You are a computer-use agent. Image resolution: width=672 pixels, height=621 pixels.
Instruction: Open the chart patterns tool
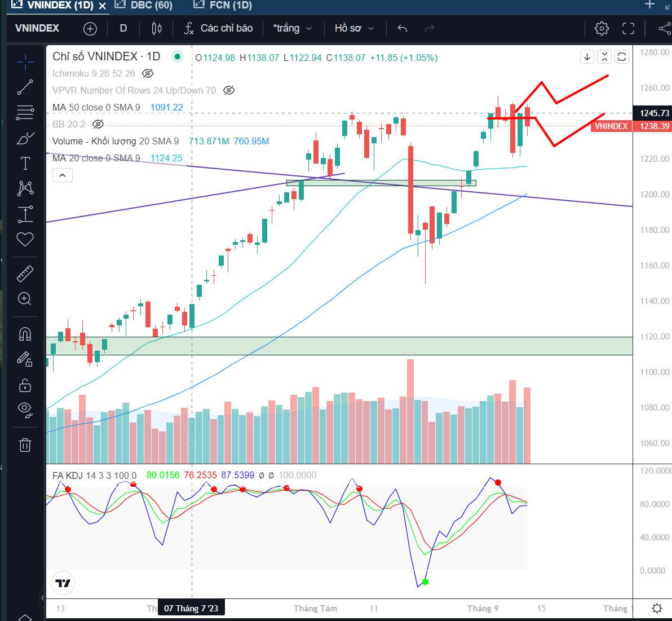click(x=25, y=188)
